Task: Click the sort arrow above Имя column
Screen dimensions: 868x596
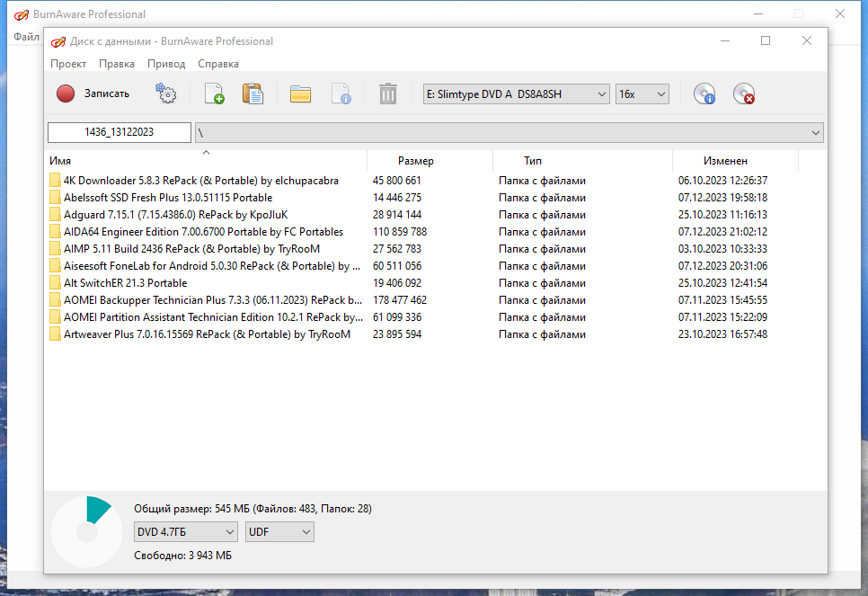Action: [x=206, y=152]
